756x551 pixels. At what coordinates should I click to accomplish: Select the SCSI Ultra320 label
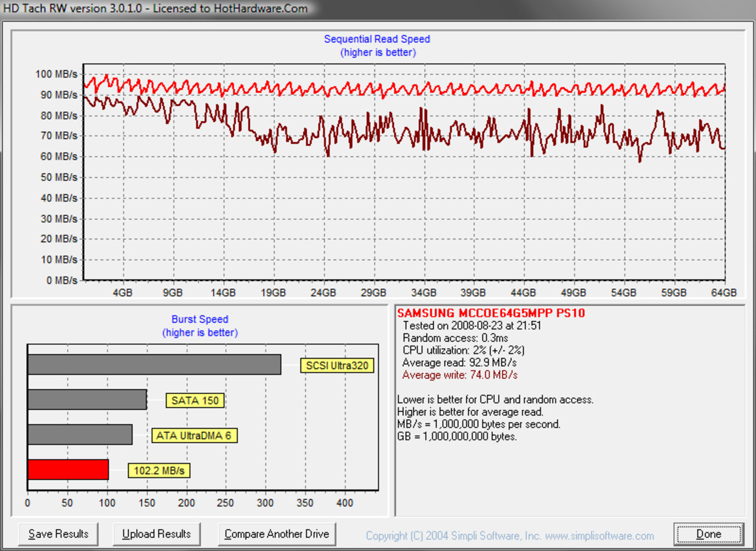pos(337,366)
